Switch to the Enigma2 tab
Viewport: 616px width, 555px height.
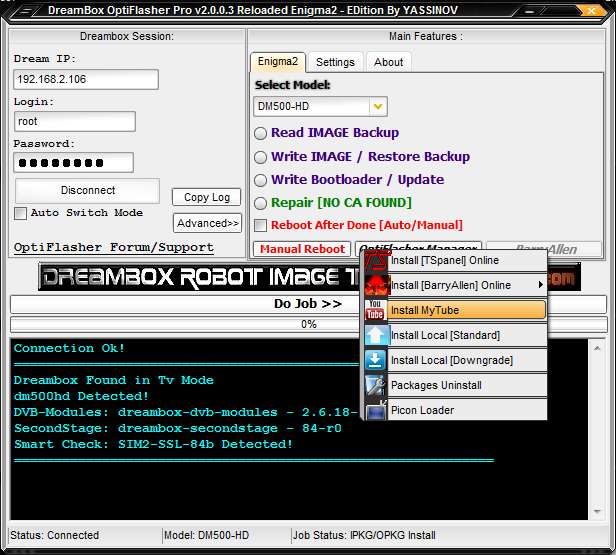pyautogui.click(x=278, y=62)
